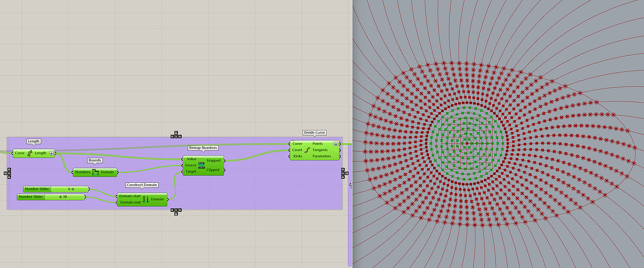Select the Bounds component icon

coord(96,172)
